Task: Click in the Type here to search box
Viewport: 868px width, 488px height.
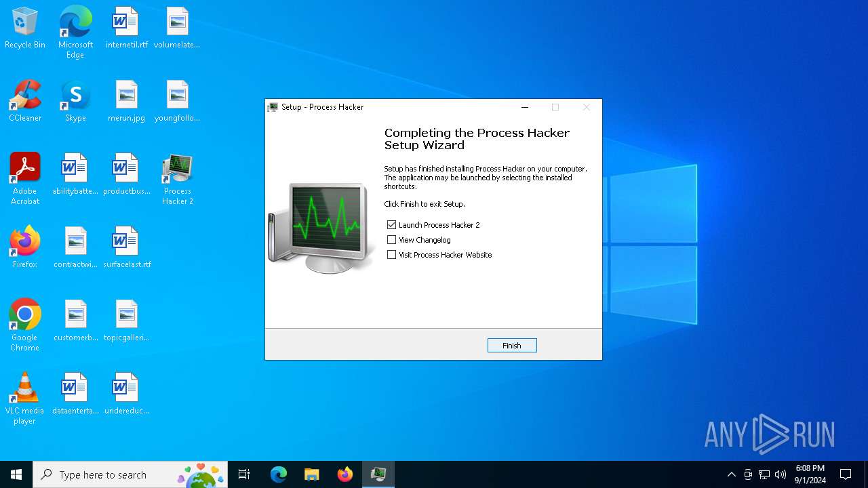Action: [130, 474]
